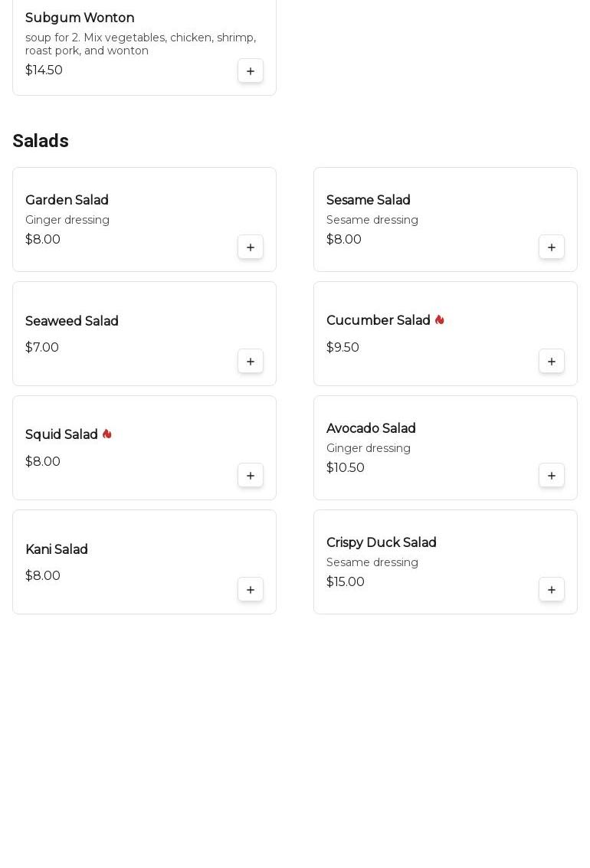The width and height of the screenshot is (590, 868).
Task: Add Garden Salad to cart
Action: click(251, 247)
